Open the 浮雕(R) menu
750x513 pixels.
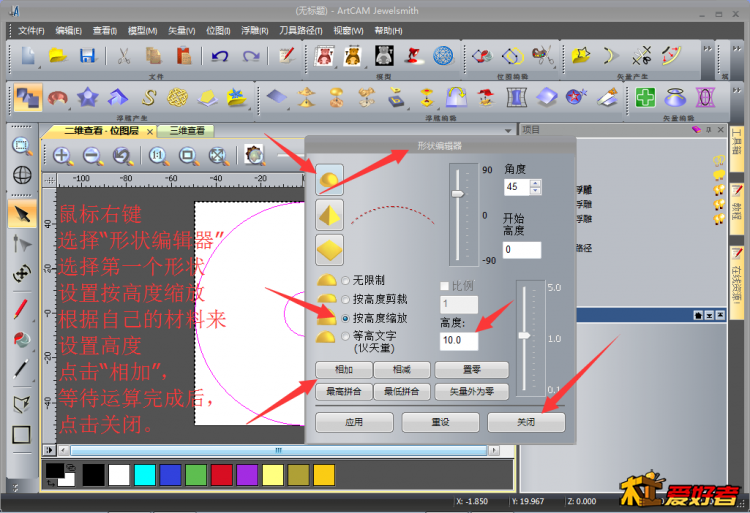click(254, 31)
